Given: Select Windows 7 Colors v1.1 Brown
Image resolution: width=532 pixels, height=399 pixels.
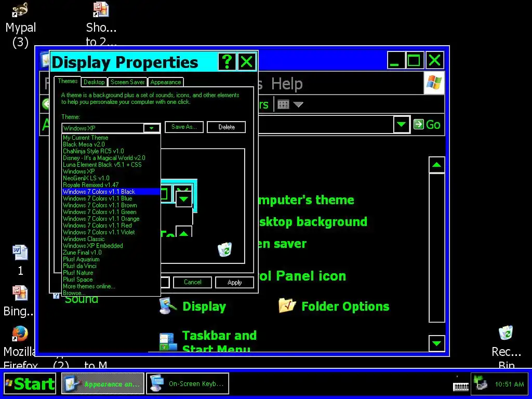Looking at the screenshot, I should 111,205.
